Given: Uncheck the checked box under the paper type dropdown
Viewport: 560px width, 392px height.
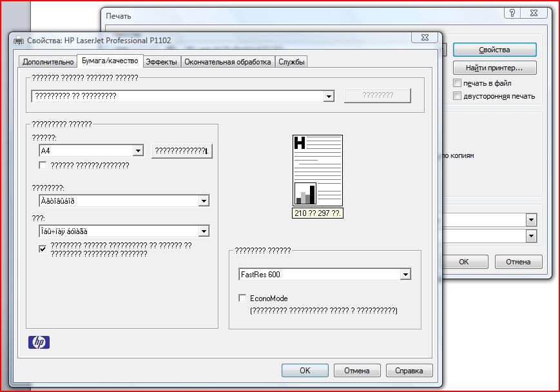Looking at the screenshot, I should coord(43,249).
